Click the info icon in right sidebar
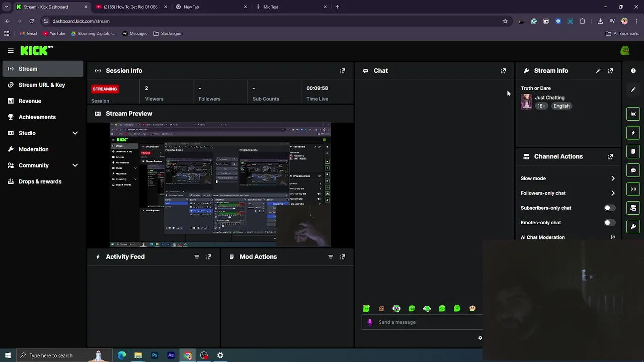 pos(633,71)
